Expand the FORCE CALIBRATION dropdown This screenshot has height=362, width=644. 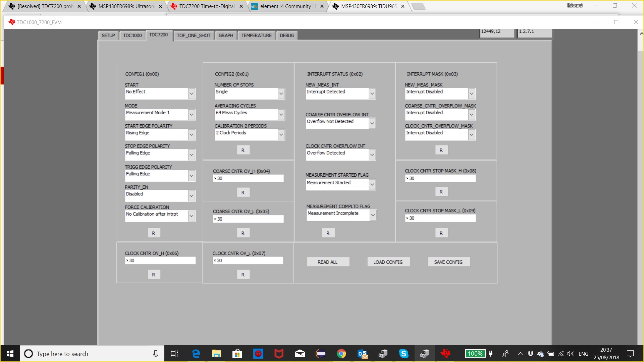[x=191, y=216]
